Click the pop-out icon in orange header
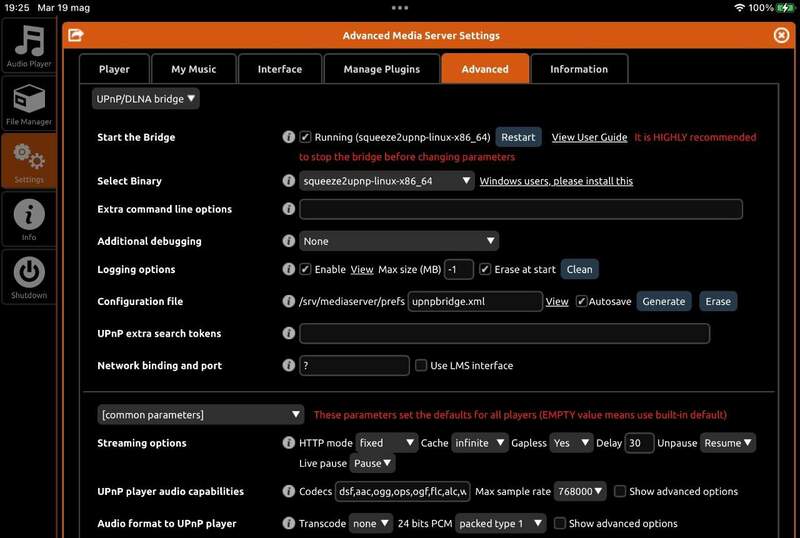800x538 pixels. click(76, 35)
